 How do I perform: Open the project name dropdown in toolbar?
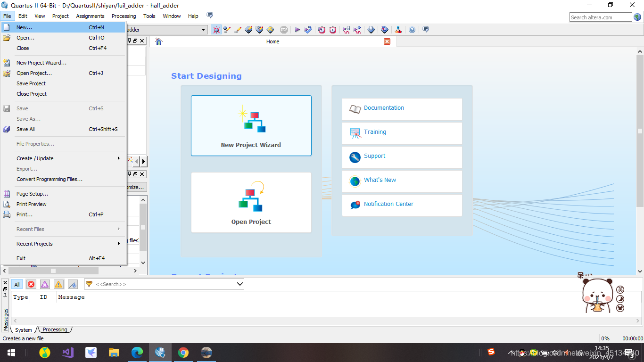tap(204, 30)
